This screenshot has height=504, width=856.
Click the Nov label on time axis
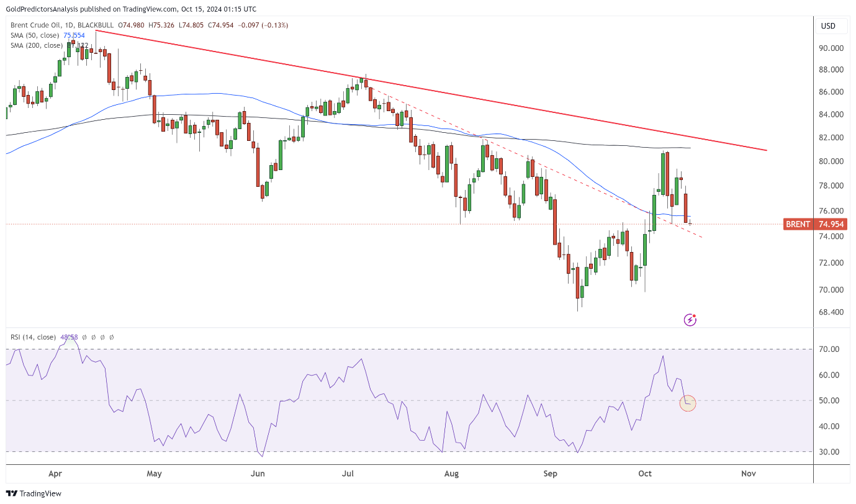click(x=748, y=474)
